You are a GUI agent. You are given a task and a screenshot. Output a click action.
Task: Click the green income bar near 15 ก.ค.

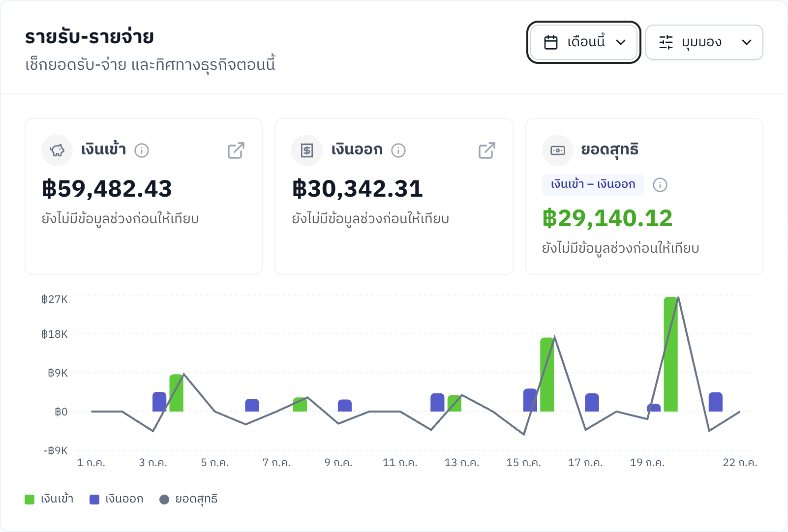(547, 375)
